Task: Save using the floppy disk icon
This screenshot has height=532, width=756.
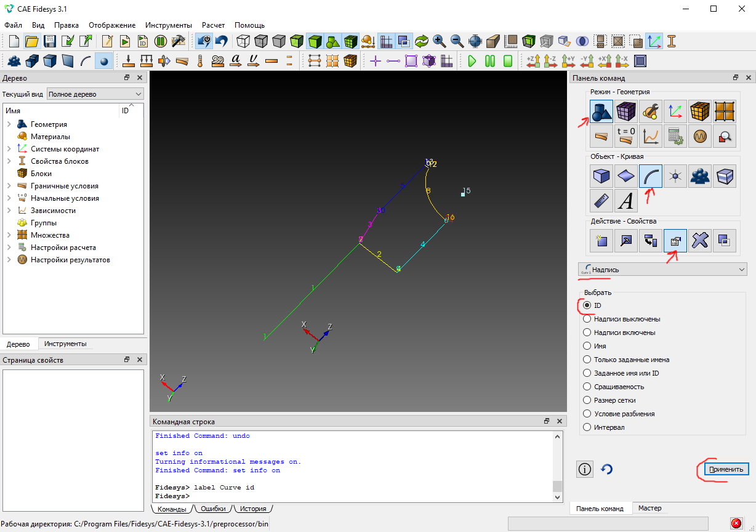Action: click(50, 41)
